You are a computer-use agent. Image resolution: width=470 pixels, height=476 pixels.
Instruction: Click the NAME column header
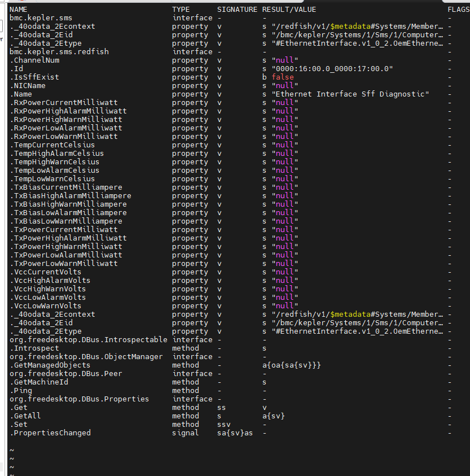coord(18,10)
